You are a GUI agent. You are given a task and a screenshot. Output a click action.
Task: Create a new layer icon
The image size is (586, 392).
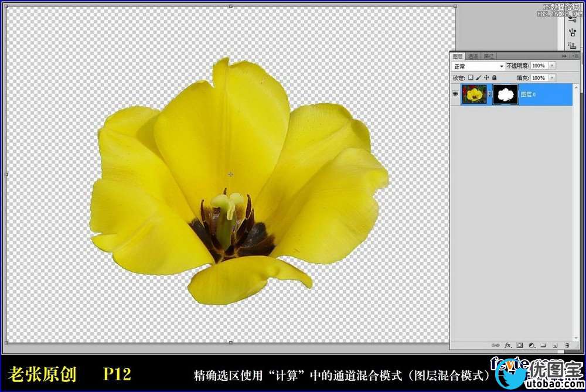[x=555, y=346]
